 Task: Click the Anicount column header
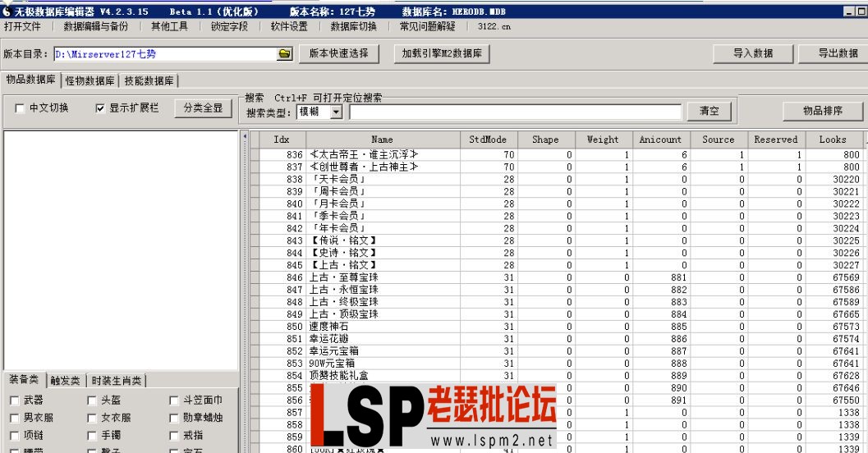pyautogui.click(x=661, y=140)
